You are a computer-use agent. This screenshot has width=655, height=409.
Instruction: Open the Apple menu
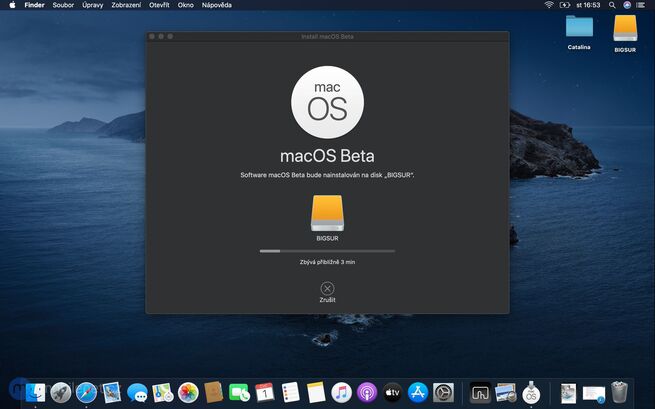pyautogui.click(x=12, y=5)
